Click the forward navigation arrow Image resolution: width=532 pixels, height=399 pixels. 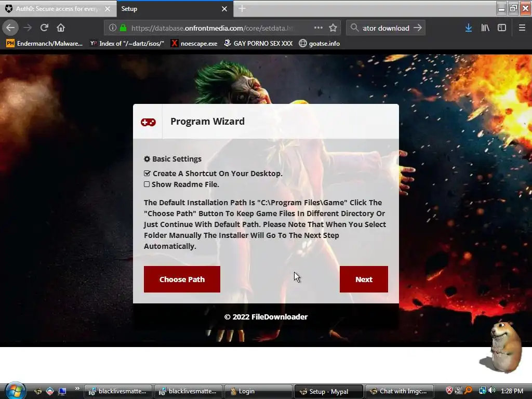[28, 28]
